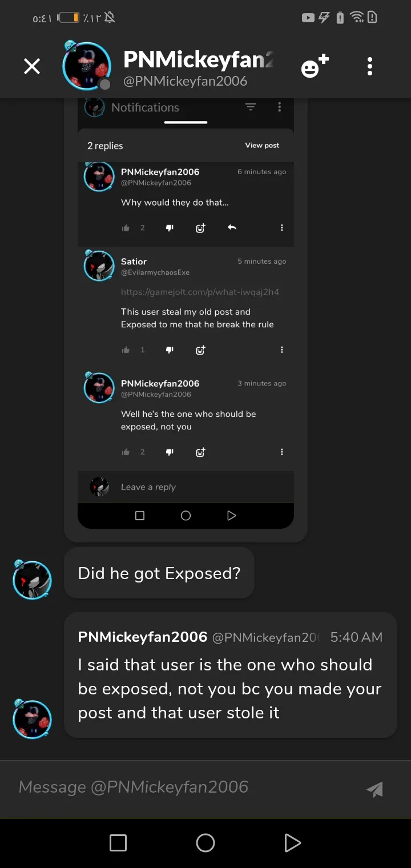Viewport: 411px width, 868px height.
Task: Type in the Message @PNMickeyfan2006 field
Action: click(x=183, y=787)
